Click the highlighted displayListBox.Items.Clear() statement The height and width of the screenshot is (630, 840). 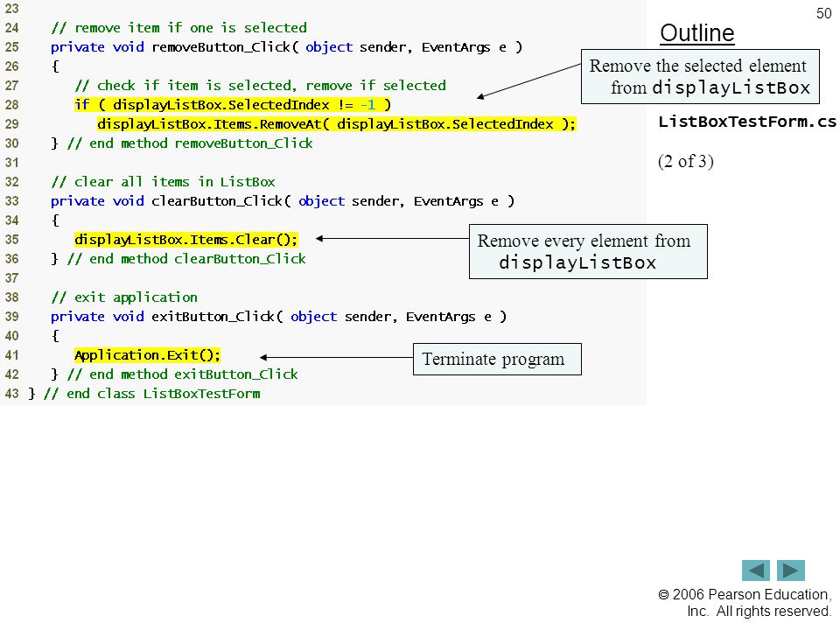(x=185, y=240)
